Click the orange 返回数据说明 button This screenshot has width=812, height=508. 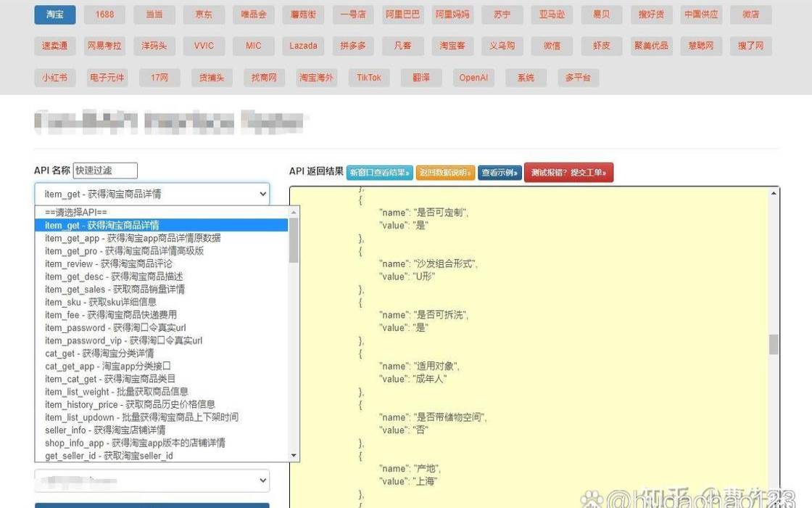443,173
